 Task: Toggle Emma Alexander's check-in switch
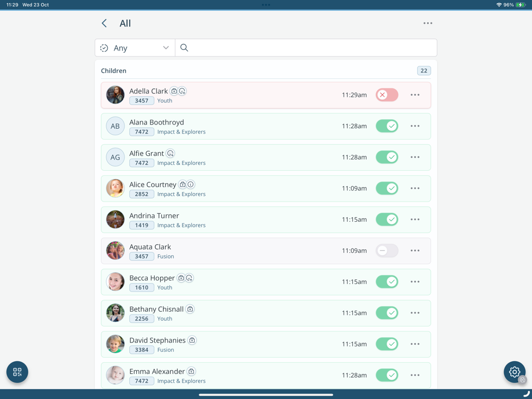387,375
